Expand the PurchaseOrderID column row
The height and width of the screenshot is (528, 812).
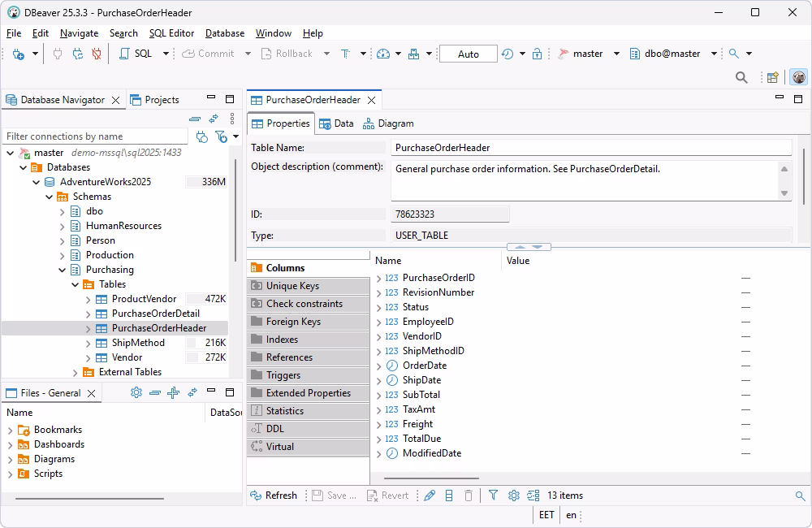pyautogui.click(x=378, y=279)
